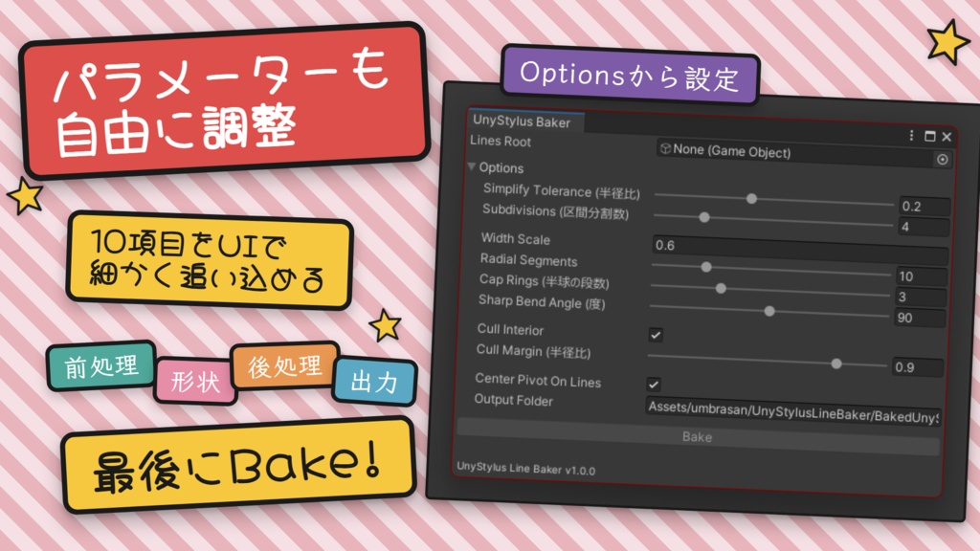980x551 pixels.
Task: Click the Cull Interior label
Action: 511,329
